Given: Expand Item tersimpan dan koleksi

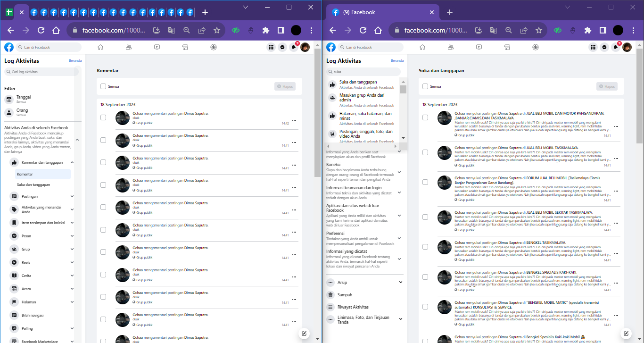Looking at the screenshot, I should 72,223.
